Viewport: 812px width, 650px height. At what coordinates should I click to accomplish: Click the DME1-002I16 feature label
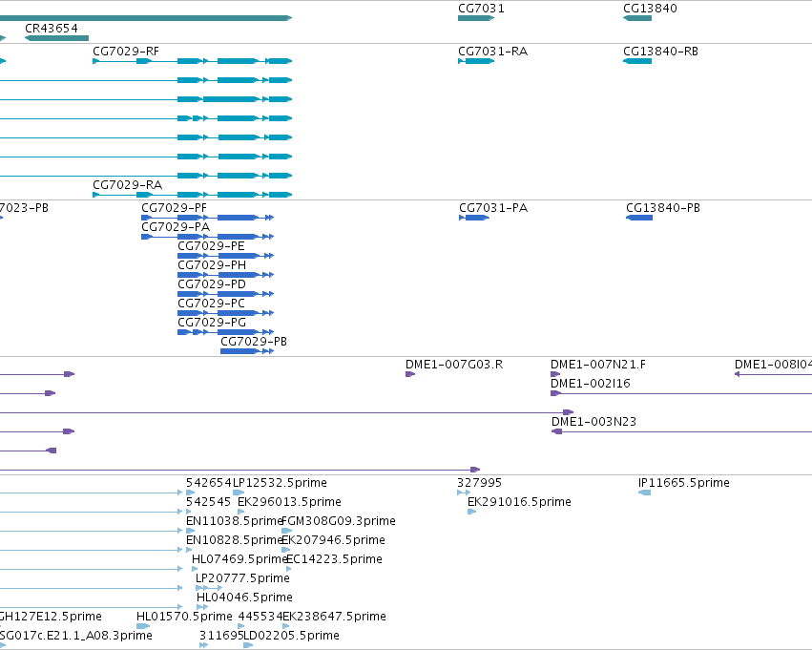click(591, 384)
